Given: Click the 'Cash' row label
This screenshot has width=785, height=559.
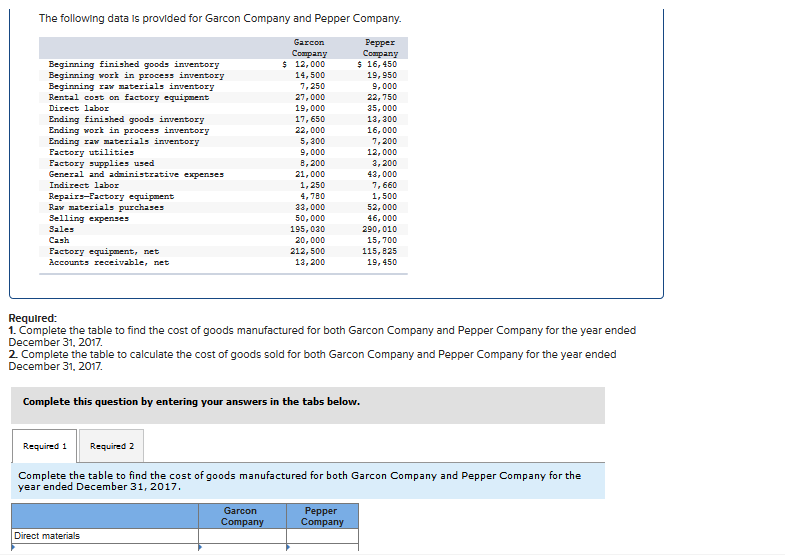Looking at the screenshot, I should point(59,241).
